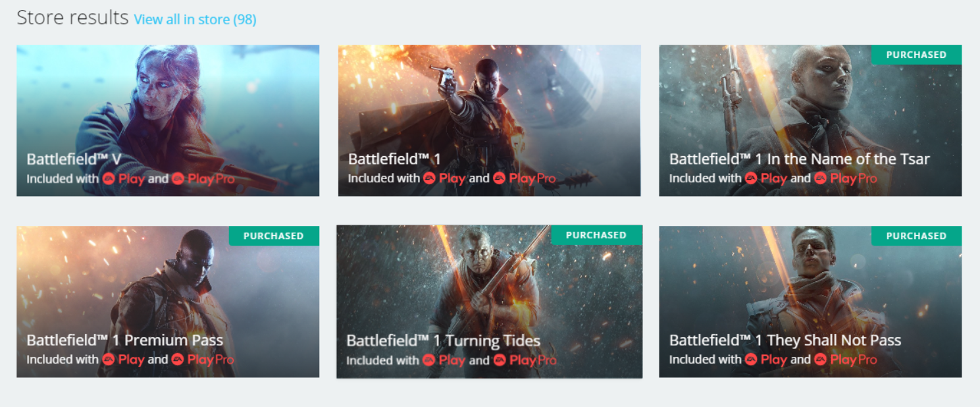This screenshot has height=407, width=980.
Task: Open the View all in store (98) link
Action: click(195, 20)
